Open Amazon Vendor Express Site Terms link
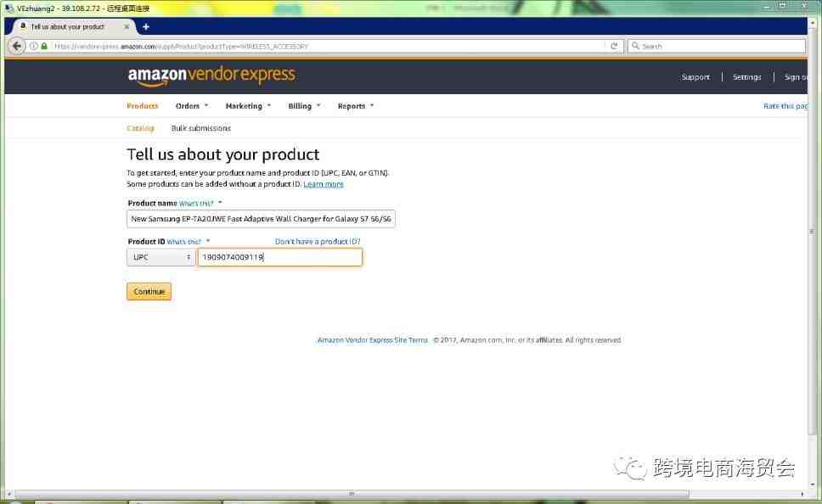The width and height of the screenshot is (822, 504). click(x=372, y=340)
